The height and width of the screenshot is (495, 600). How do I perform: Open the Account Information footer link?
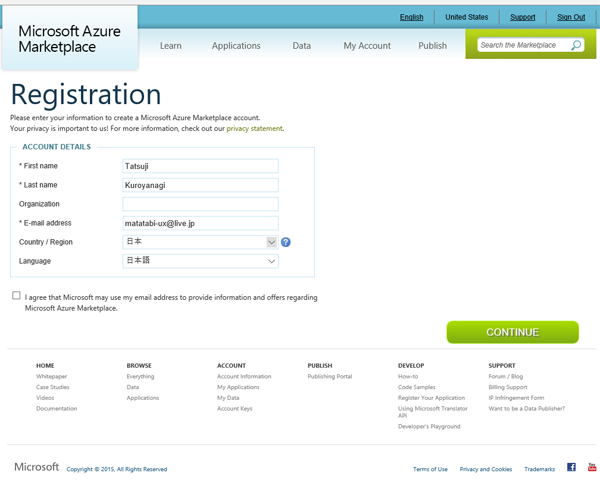click(x=244, y=376)
